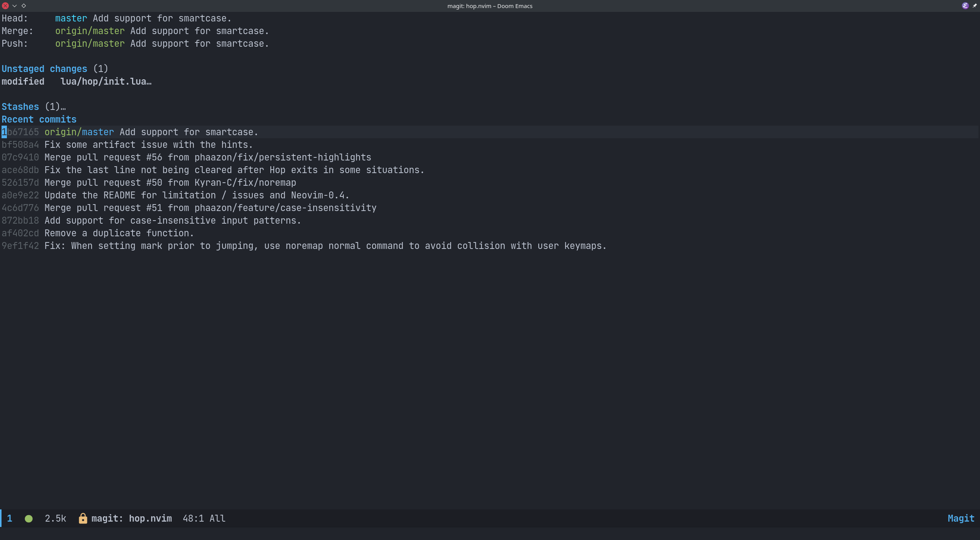The width and height of the screenshot is (980, 540).
Task: Collapse the Recent commits section
Action: tap(39, 119)
